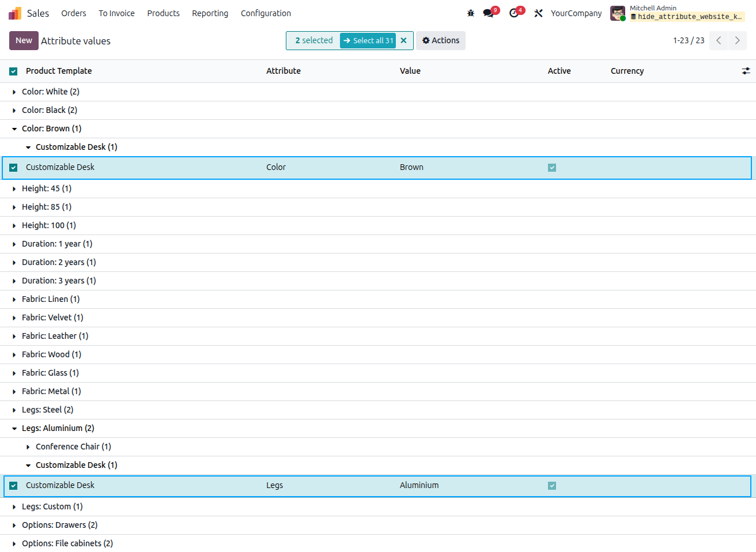Sort by the Active column header
The width and height of the screenshot is (756, 552).
(559, 71)
